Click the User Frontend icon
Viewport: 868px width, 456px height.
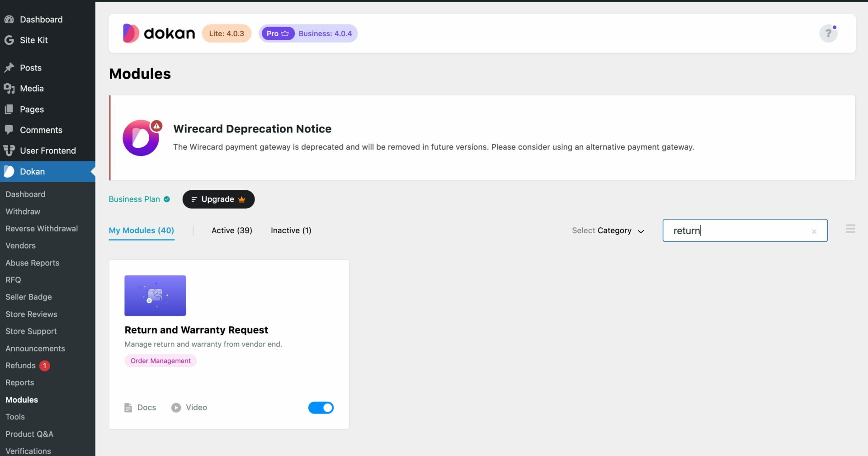(9, 151)
